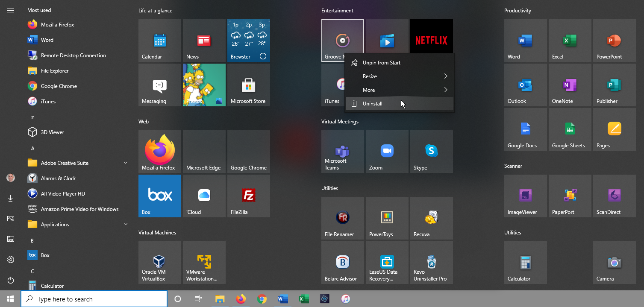This screenshot has width=644, height=307.
Task: Click the Windows Start button
Action: pos(10,299)
